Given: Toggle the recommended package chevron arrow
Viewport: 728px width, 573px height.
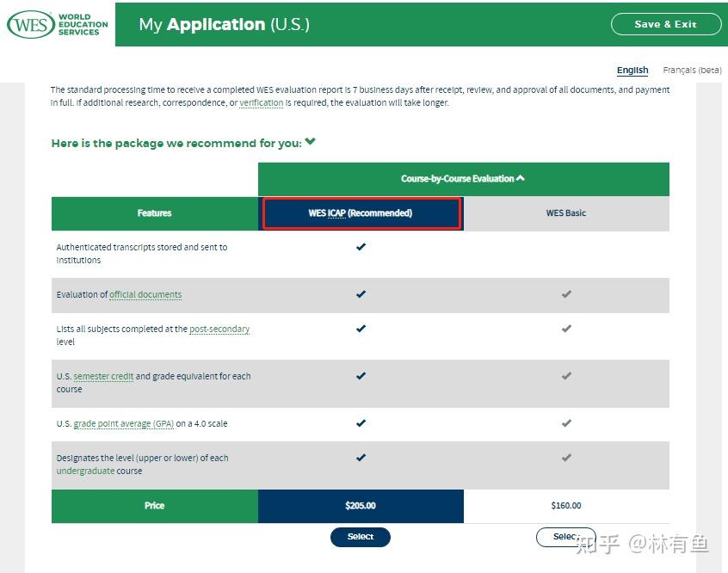Looking at the screenshot, I should click(311, 143).
